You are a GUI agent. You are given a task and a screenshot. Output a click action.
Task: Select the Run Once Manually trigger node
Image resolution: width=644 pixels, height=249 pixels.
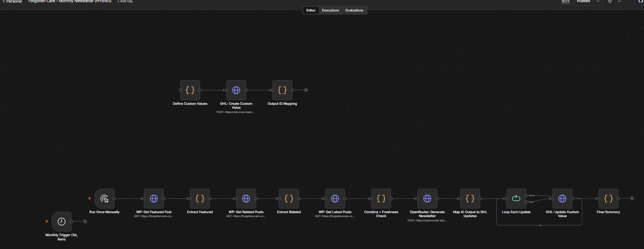coord(104,198)
